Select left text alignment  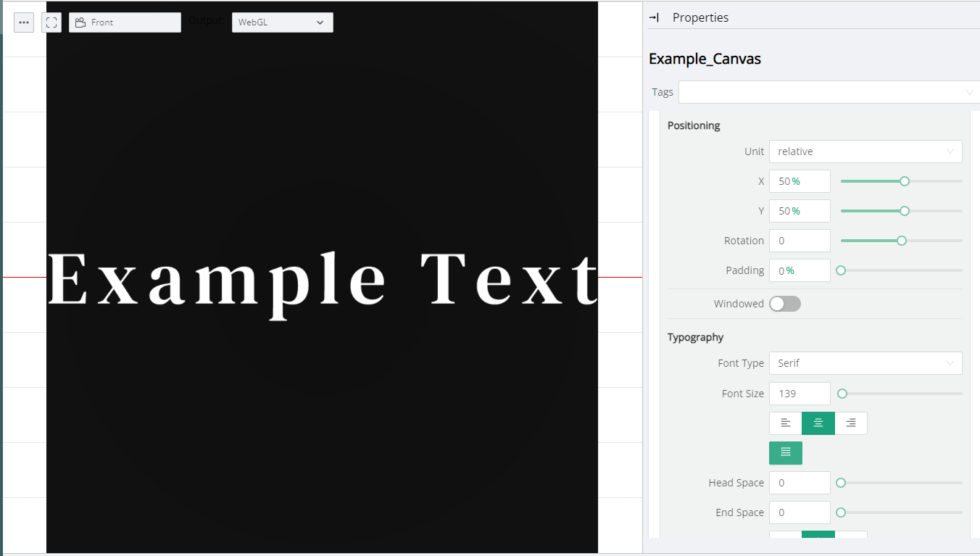click(x=785, y=423)
